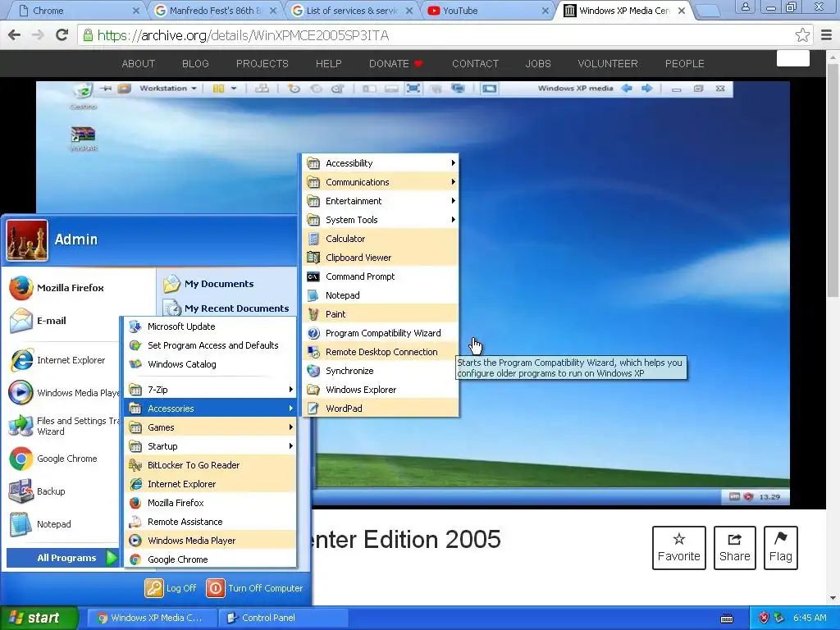Click the Admin user picture
The height and width of the screenshot is (630, 840).
click(27, 240)
